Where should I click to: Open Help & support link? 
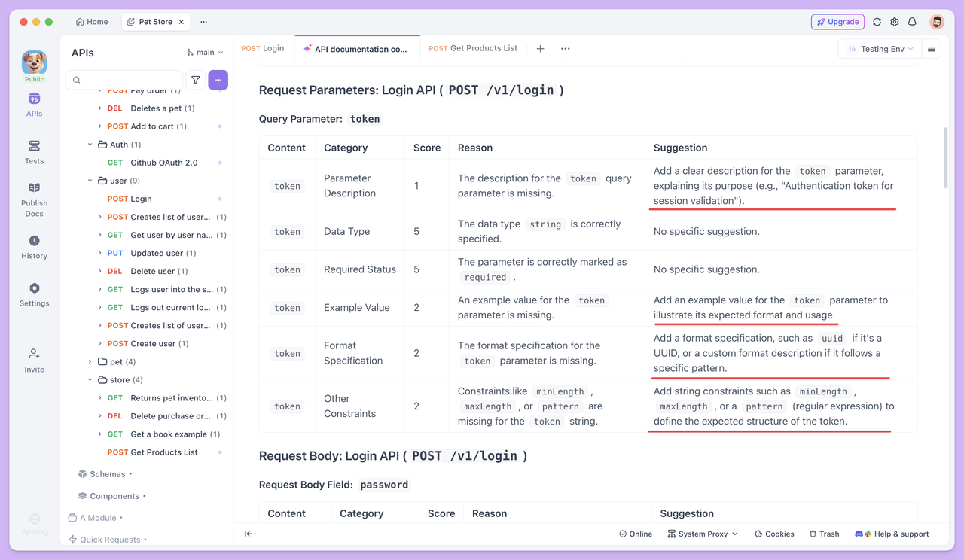pos(892,534)
